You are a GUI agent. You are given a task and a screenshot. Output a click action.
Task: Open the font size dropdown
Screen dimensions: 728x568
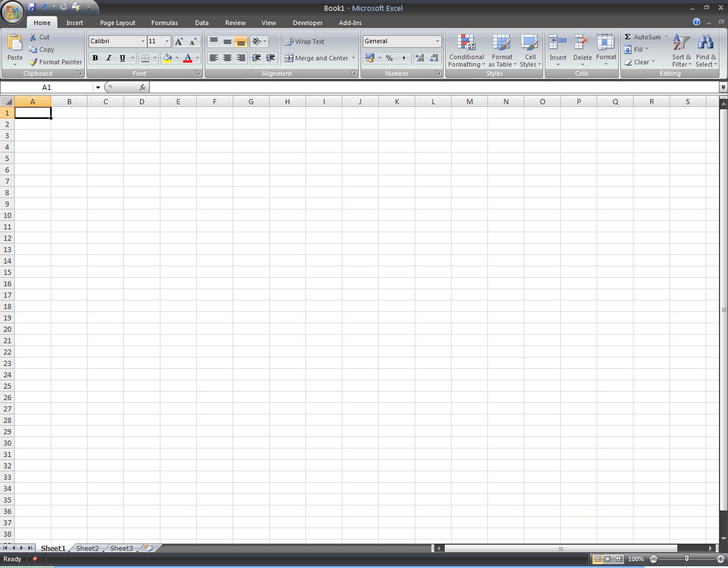coord(167,41)
